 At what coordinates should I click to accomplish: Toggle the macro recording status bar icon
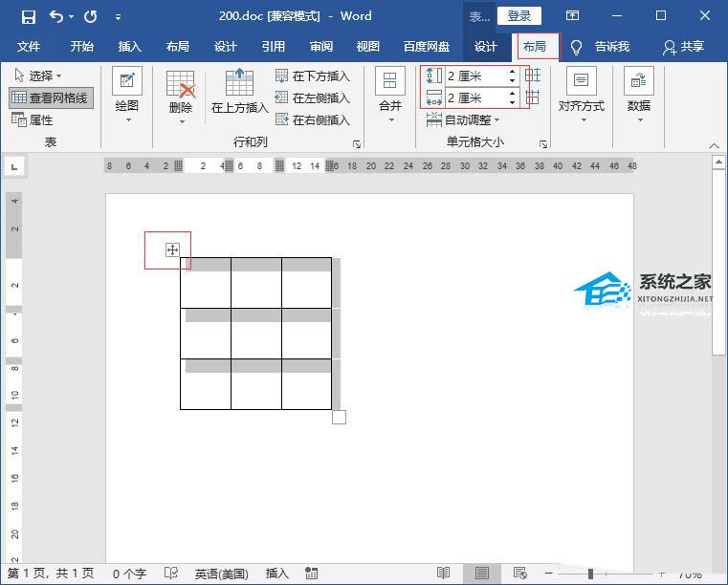(311, 574)
